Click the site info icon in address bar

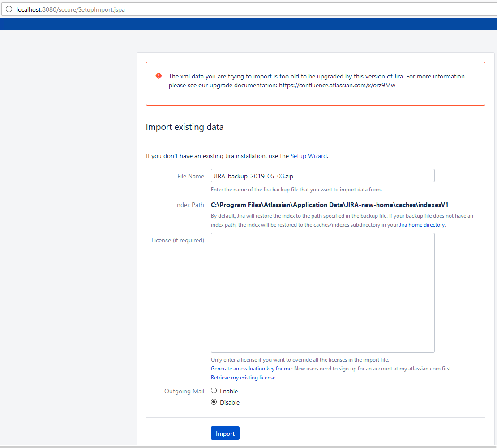(9, 9)
